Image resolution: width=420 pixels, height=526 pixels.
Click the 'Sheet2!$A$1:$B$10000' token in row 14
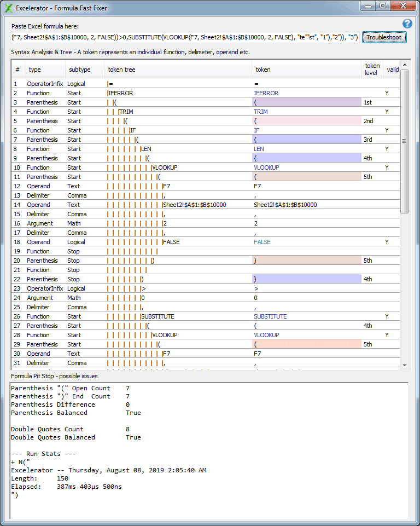point(285,205)
